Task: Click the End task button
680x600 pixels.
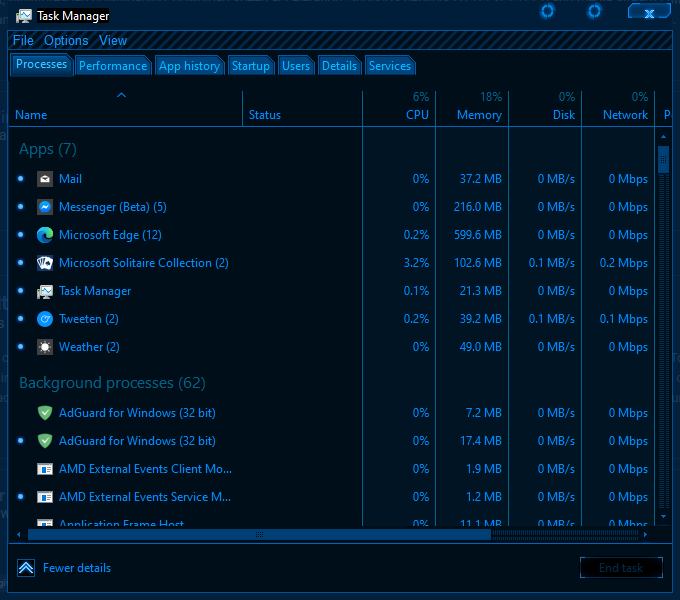Action: click(x=621, y=567)
